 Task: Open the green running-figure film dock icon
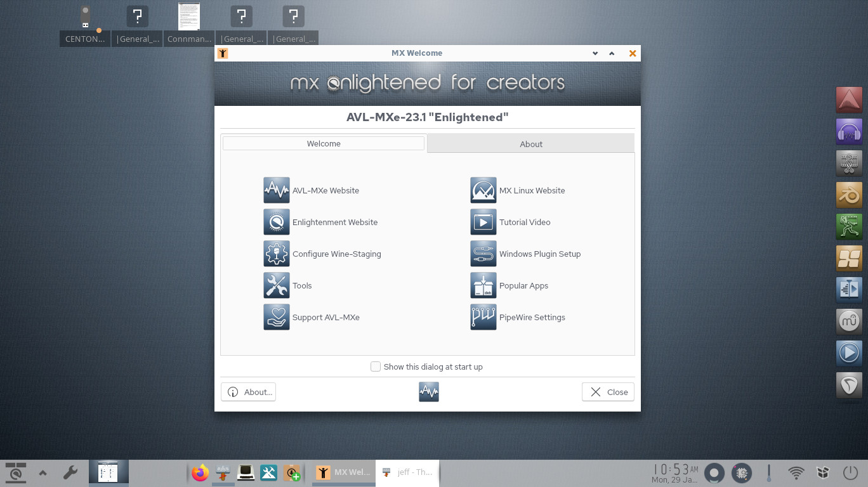(x=849, y=227)
